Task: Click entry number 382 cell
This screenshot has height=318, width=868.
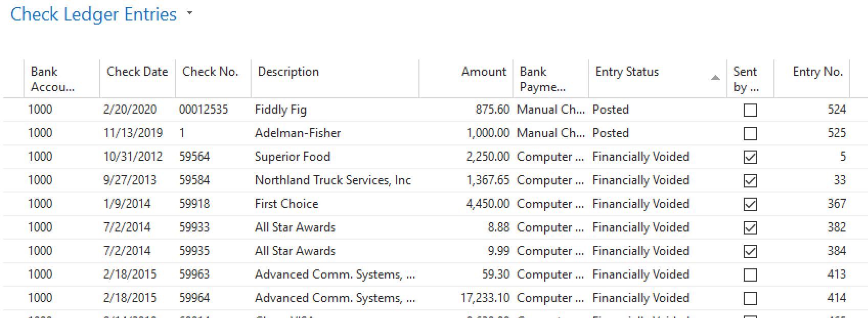Action: (x=836, y=227)
